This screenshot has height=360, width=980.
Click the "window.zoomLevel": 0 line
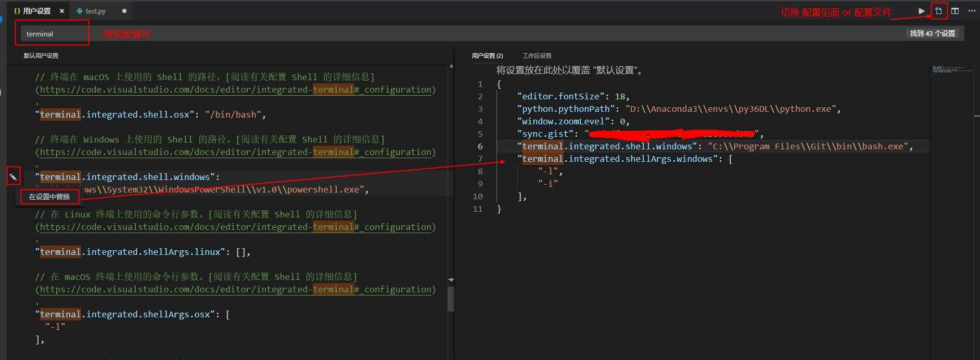coord(574,121)
